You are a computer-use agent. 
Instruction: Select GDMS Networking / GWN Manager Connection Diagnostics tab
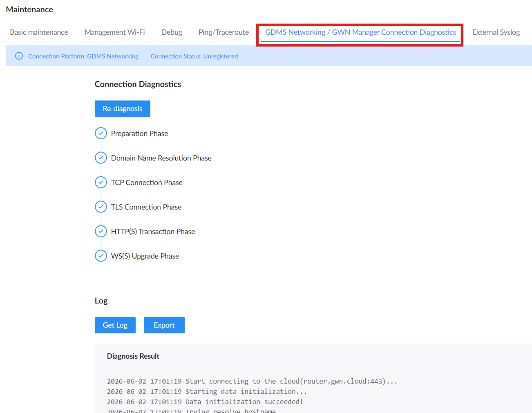360,32
